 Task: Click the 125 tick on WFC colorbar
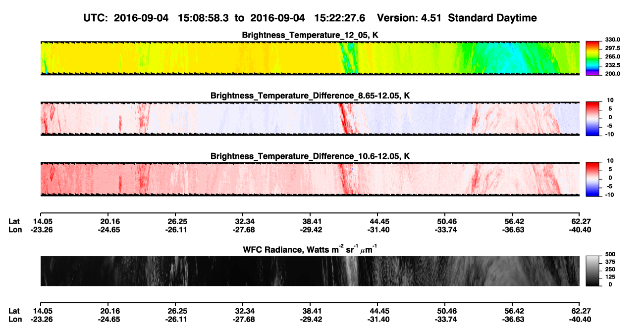click(x=610, y=277)
